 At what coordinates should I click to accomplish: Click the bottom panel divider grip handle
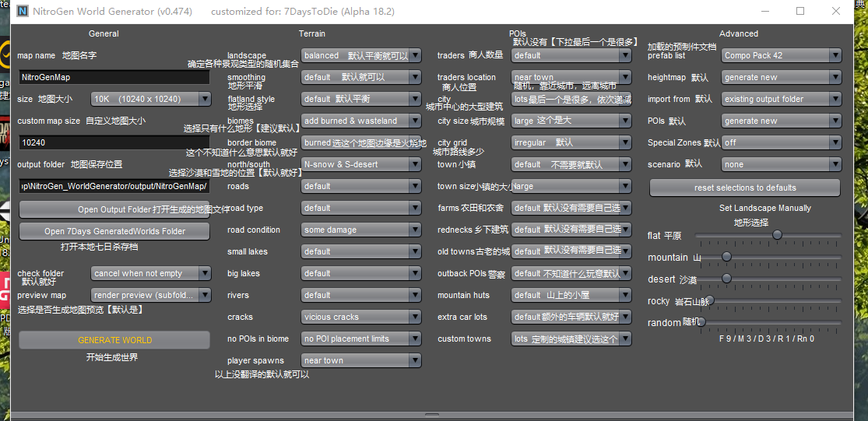[432, 414]
